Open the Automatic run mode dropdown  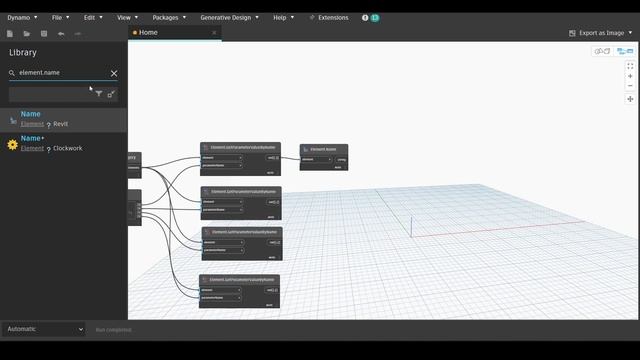click(x=44, y=329)
